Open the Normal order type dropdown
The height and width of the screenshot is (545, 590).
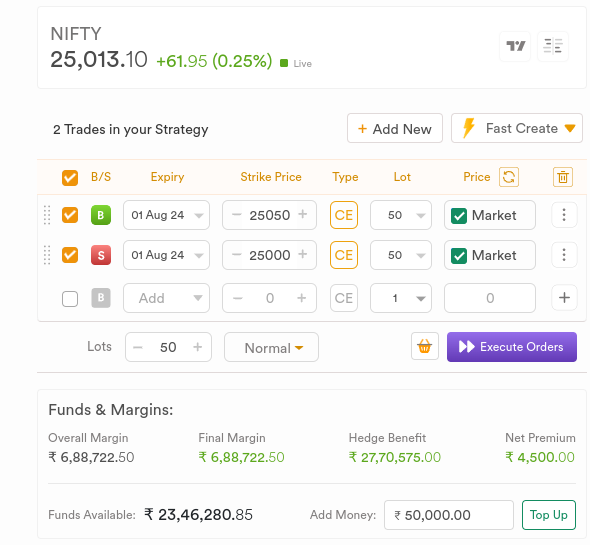[x=271, y=347]
